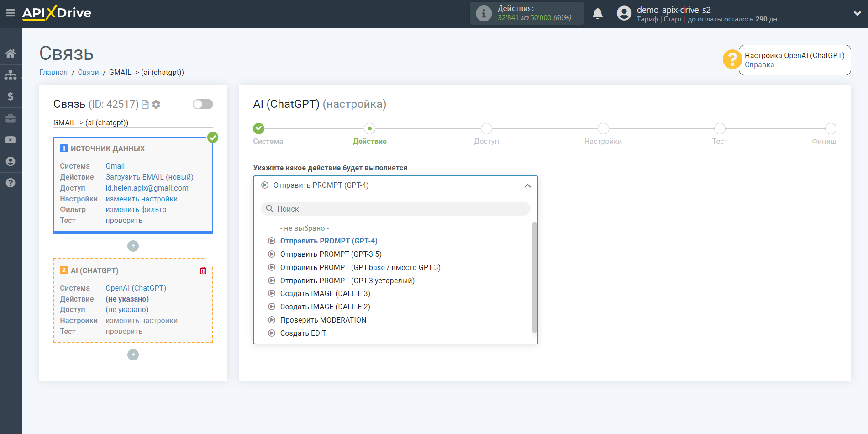Click the dropdown list scrollbar
868x434 pixels.
pos(535,278)
